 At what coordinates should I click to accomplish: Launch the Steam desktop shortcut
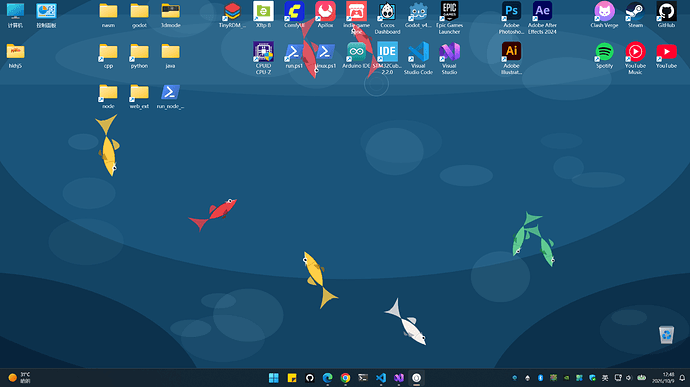(x=635, y=15)
